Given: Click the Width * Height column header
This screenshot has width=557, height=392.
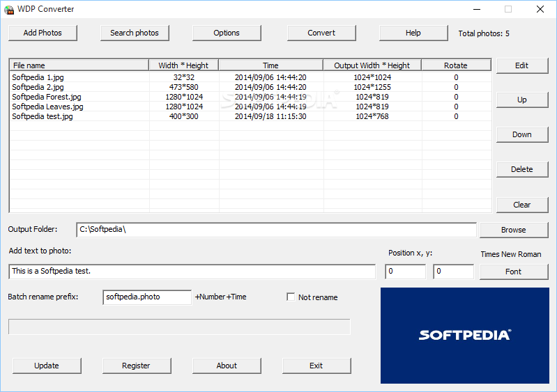Looking at the screenshot, I should click(183, 65).
